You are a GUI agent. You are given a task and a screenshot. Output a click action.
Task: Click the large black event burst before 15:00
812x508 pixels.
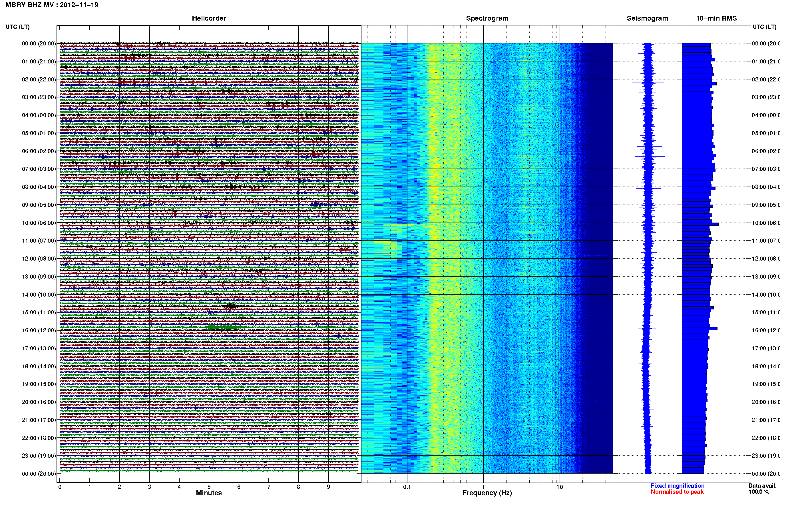[231, 306]
